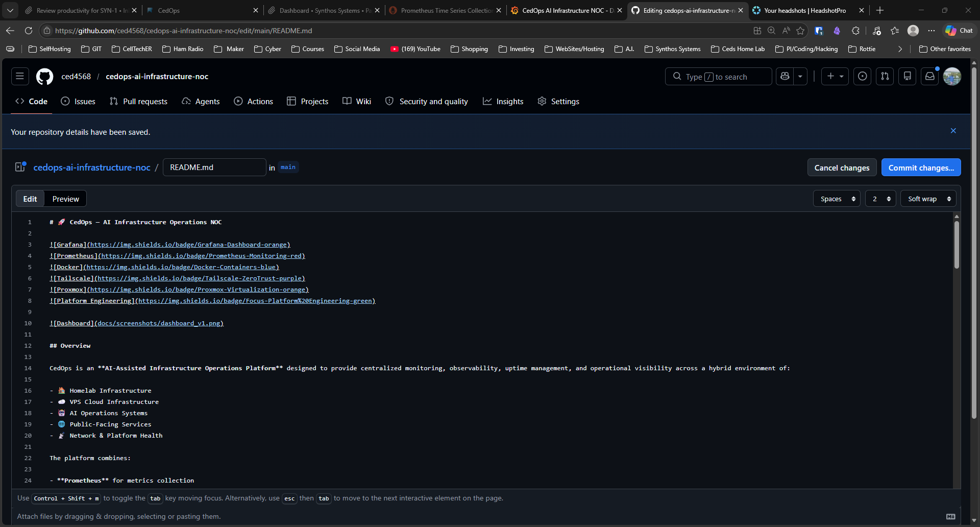Open pull requests icon in GitHub header
The width and height of the screenshot is (980, 527).
885,77
